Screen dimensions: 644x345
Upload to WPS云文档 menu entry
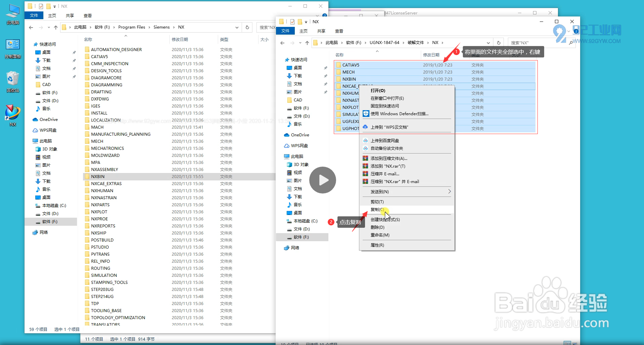click(x=407, y=127)
